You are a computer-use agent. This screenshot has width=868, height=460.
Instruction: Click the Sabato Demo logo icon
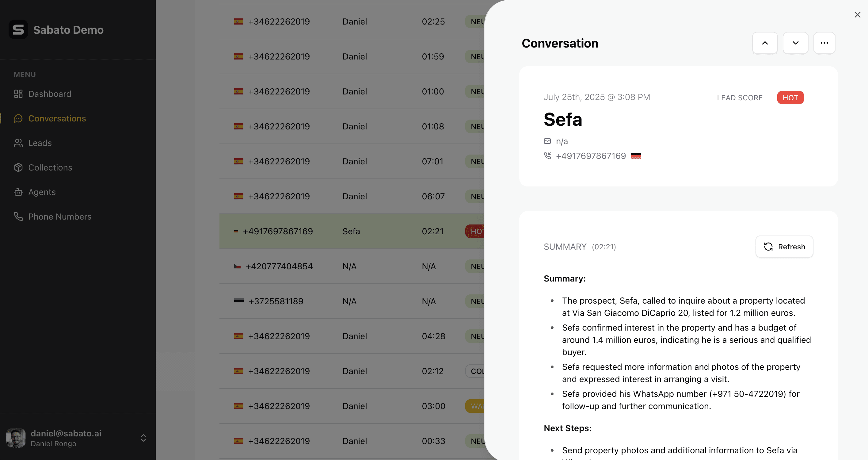coord(18,30)
